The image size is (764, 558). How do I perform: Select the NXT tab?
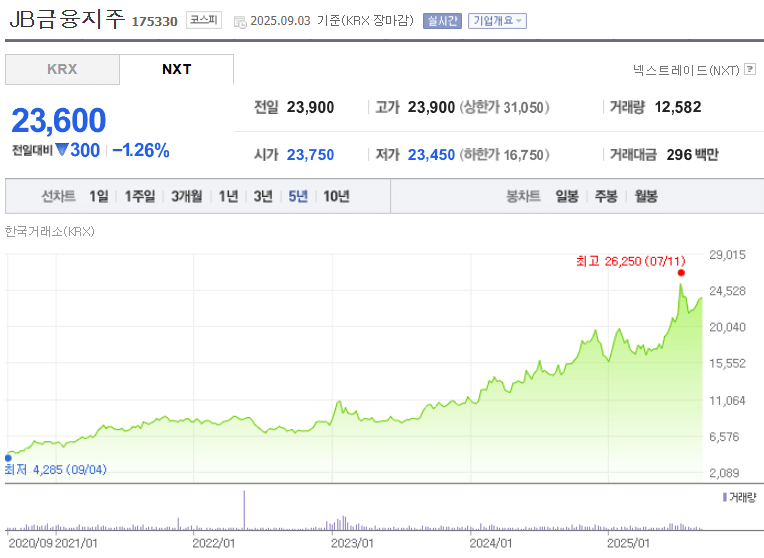click(x=176, y=69)
